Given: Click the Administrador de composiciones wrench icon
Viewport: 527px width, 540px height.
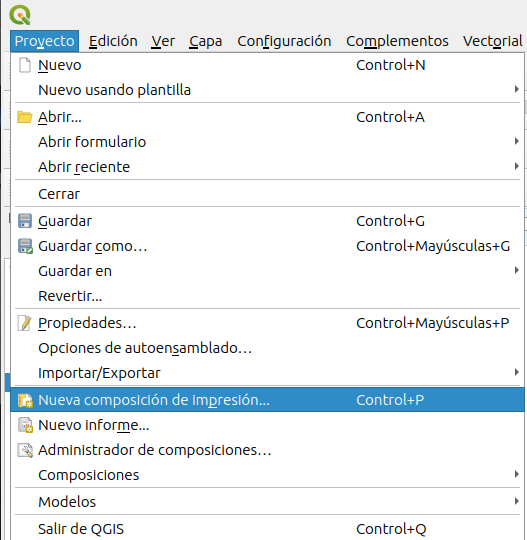Looking at the screenshot, I should 25,450.
